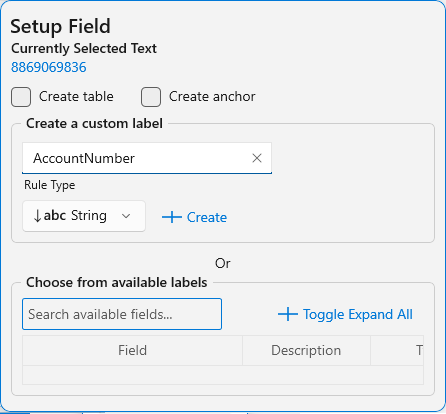Click the abc String type icon
Viewport: 446px width, 414px height.
point(50,216)
